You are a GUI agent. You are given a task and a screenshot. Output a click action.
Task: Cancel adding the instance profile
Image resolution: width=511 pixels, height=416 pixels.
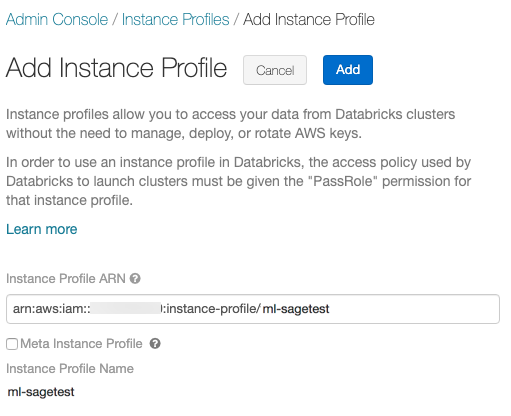click(275, 70)
